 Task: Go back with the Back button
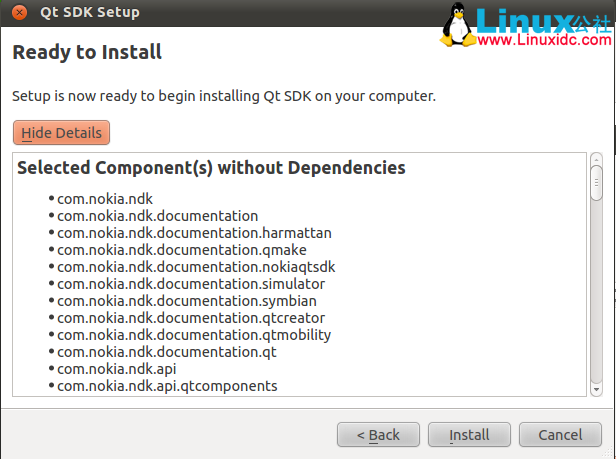tap(378, 435)
